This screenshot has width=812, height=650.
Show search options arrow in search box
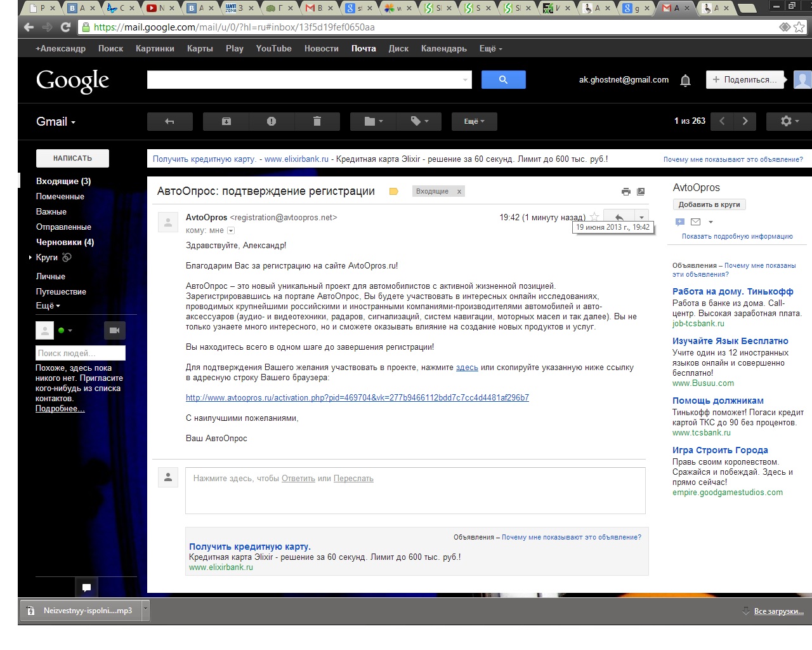click(465, 80)
